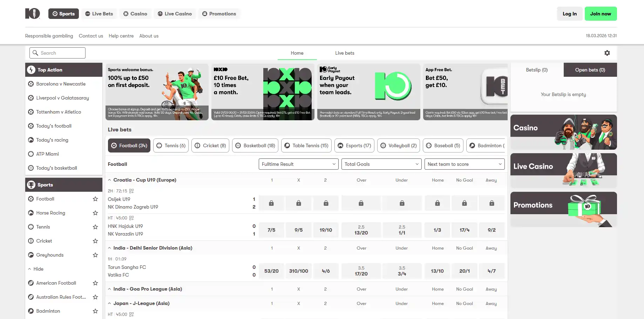Open the Casino promo tile
This screenshot has width=644, height=319.
pyautogui.click(x=564, y=132)
